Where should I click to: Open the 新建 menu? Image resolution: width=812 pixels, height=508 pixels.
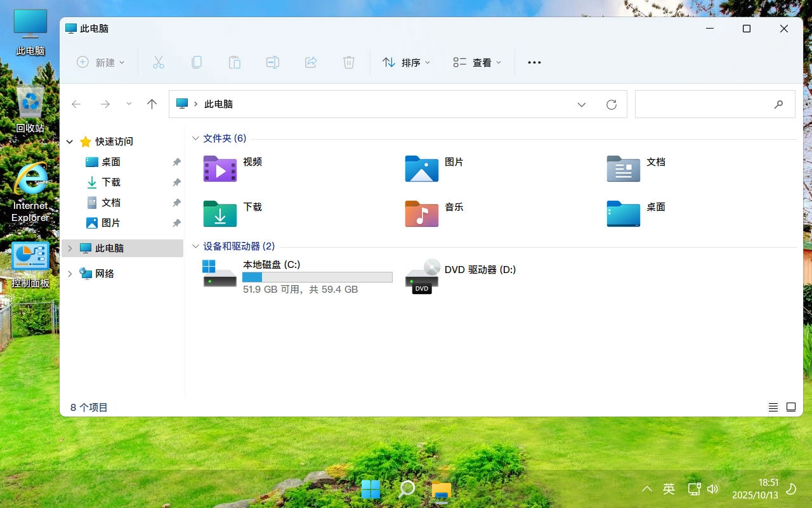(x=100, y=62)
